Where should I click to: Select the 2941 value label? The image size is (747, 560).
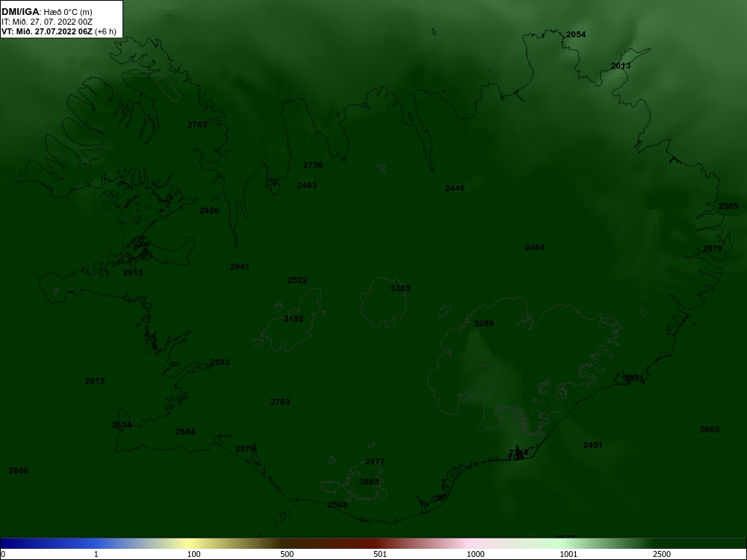point(240,267)
